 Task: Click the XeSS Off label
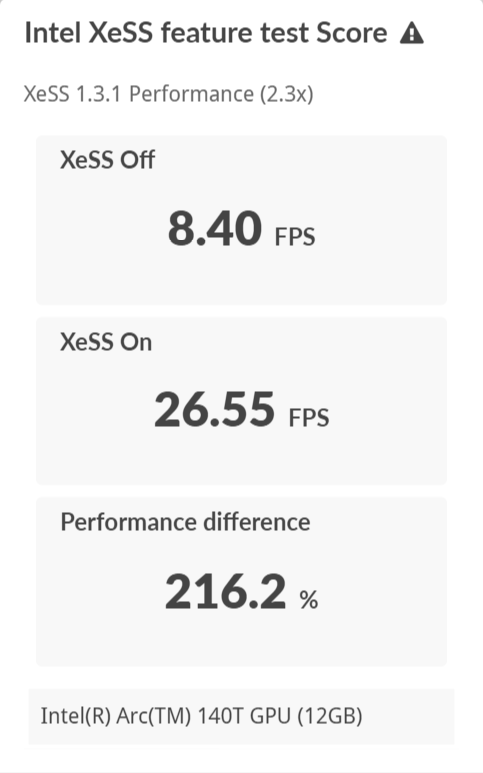point(107,160)
